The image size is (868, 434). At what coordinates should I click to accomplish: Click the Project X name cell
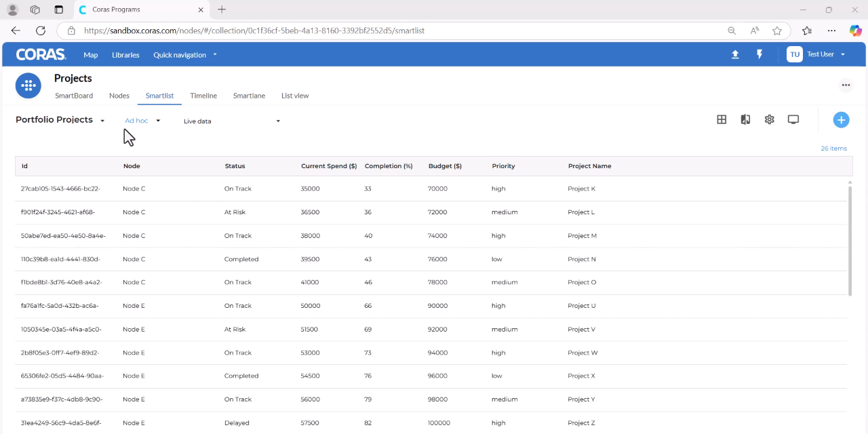[x=581, y=376]
